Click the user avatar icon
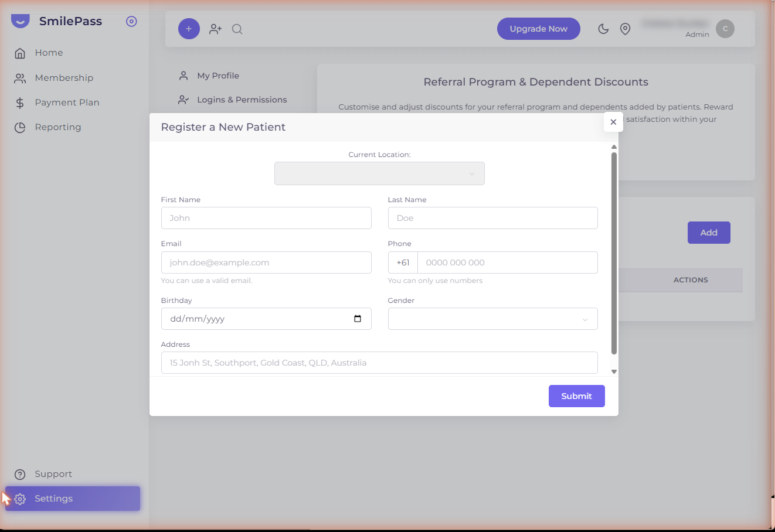Screen dimensions: 775x532 tap(725, 29)
